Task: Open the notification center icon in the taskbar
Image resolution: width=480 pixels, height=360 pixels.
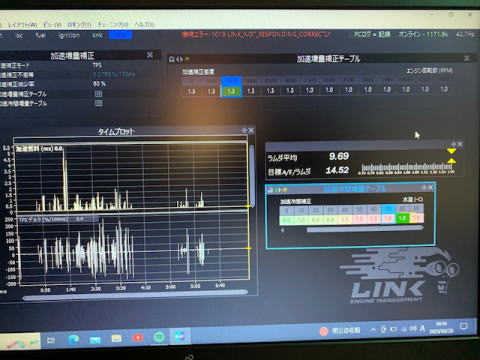Action: point(463,326)
